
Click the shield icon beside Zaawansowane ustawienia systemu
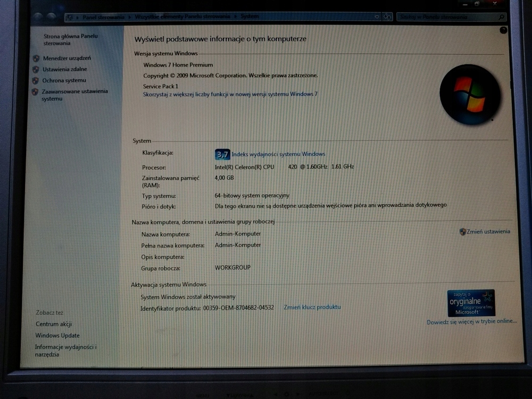coord(35,92)
